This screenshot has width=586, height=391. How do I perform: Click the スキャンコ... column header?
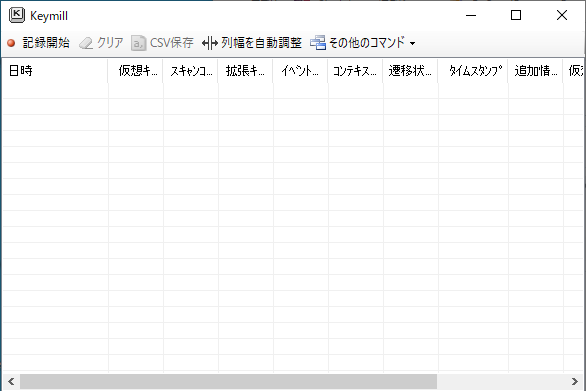tap(191, 70)
